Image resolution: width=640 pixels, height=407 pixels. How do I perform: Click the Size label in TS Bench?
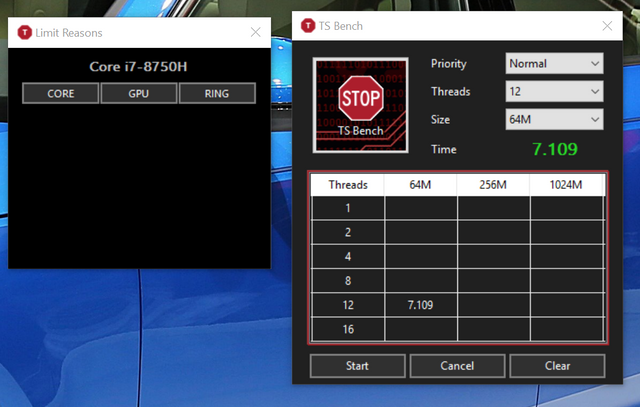440,119
